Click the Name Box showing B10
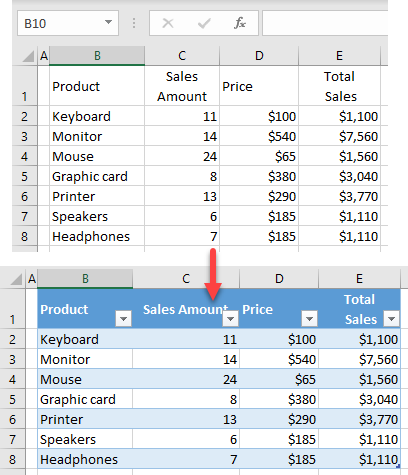This screenshot has width=408, height=475. click(68, 23)
